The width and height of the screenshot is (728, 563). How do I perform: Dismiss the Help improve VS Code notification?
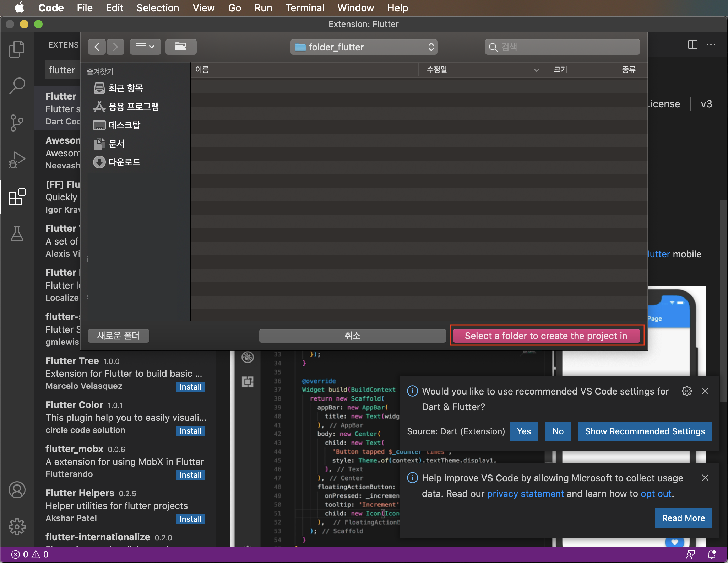click(705, 478)
